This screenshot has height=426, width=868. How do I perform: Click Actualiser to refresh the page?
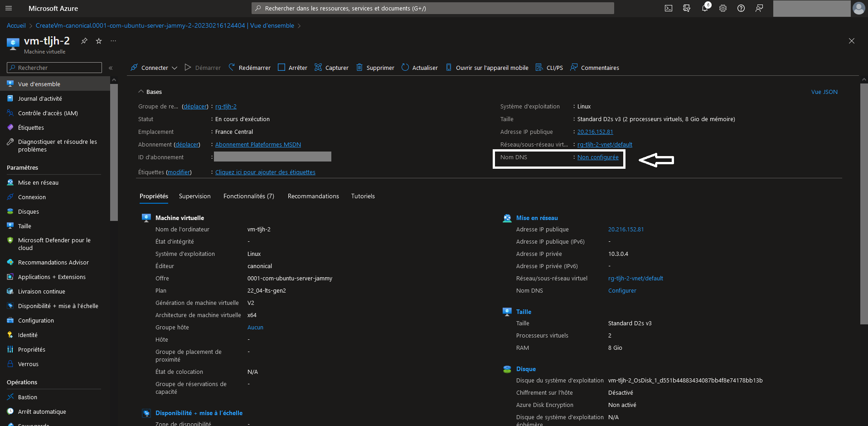(x=420, y=68)
